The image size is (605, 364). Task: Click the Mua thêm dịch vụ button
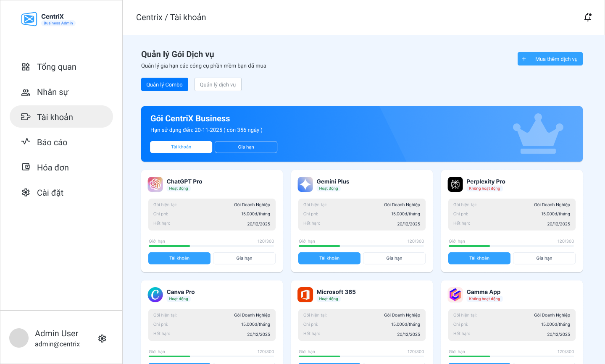coord(550,59)
